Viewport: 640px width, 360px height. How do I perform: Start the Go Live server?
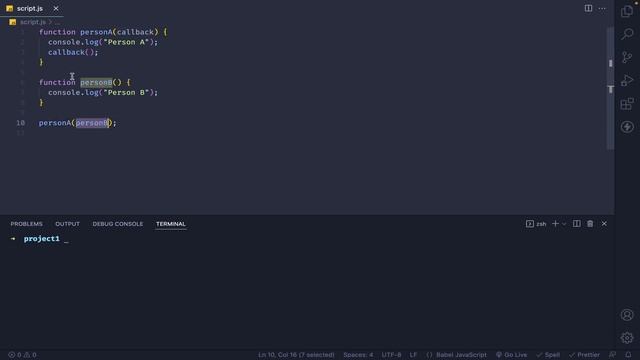tap(511, 355)
